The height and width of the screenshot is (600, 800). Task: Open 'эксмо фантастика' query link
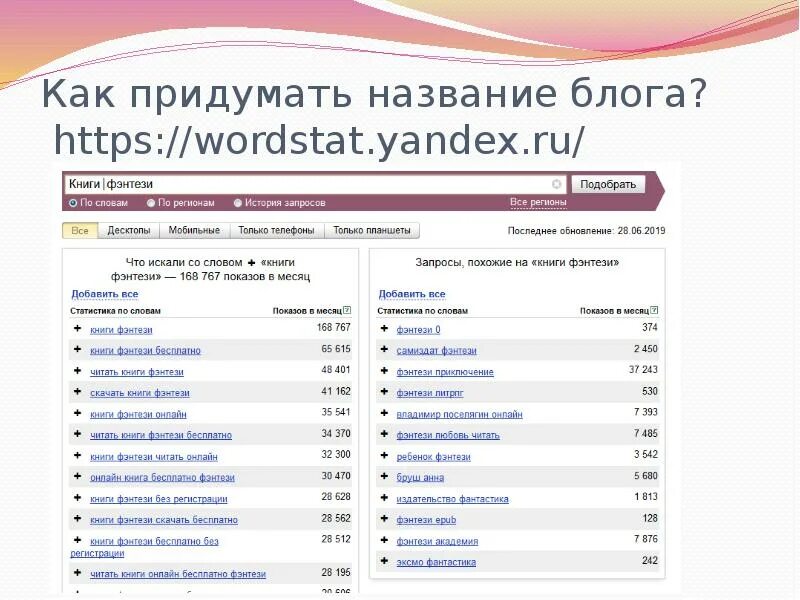436,563
